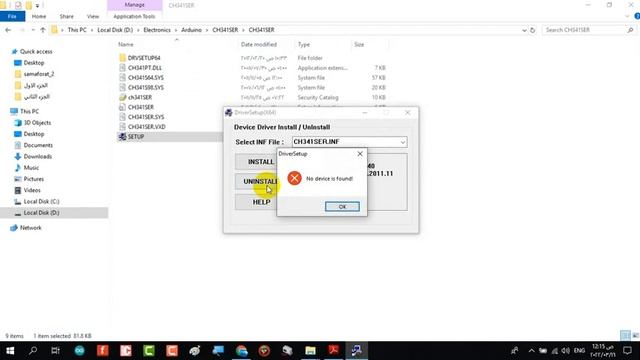Sort files by Type column
Image resolution: width=640 pixels, height=360 pixels.
[x=304, y=44]
